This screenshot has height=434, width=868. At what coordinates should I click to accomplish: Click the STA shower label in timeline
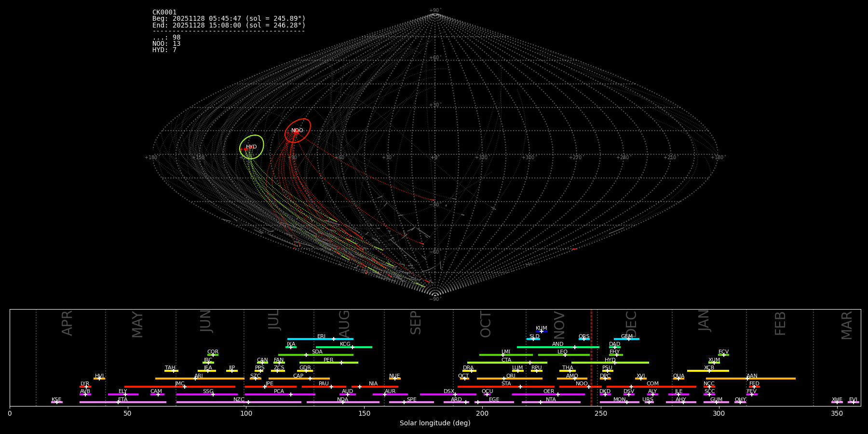[x=506, y=384]
